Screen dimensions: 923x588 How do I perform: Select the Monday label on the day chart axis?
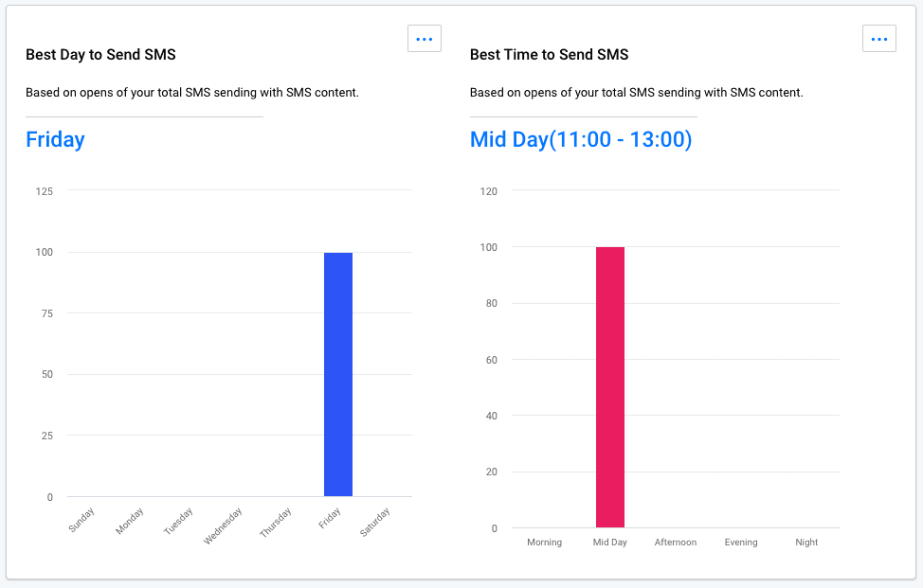(x=130, y=521)
